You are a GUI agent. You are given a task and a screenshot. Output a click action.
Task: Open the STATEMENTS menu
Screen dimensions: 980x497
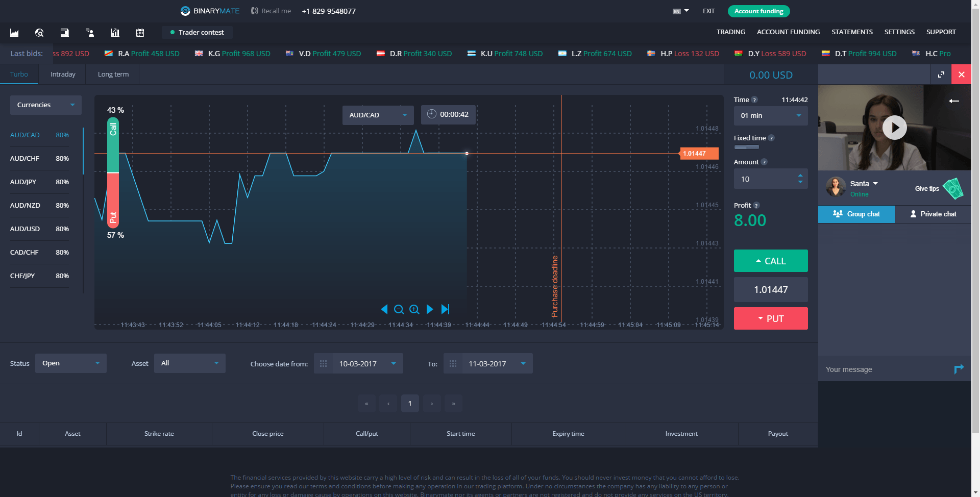(x=852, y=32)
